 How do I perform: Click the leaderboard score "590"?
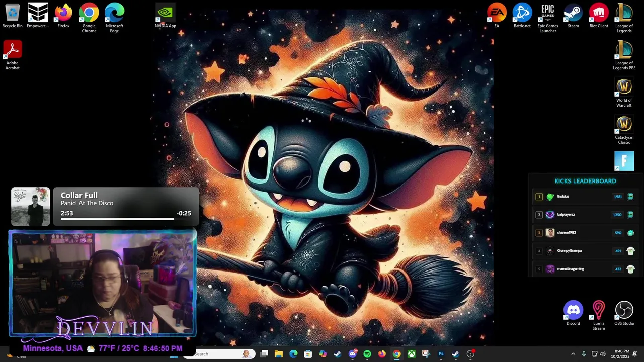coord(618,233)
